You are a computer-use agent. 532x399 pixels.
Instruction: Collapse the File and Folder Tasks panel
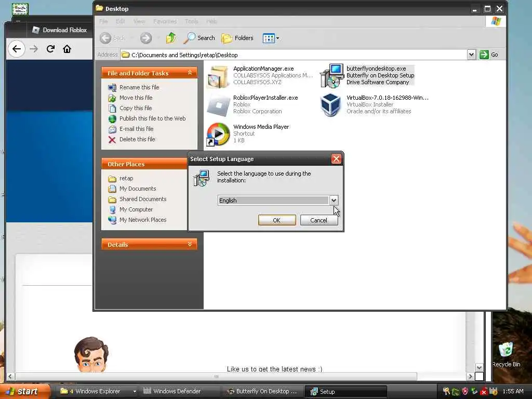pyautogui.click(x=190, y=73)
